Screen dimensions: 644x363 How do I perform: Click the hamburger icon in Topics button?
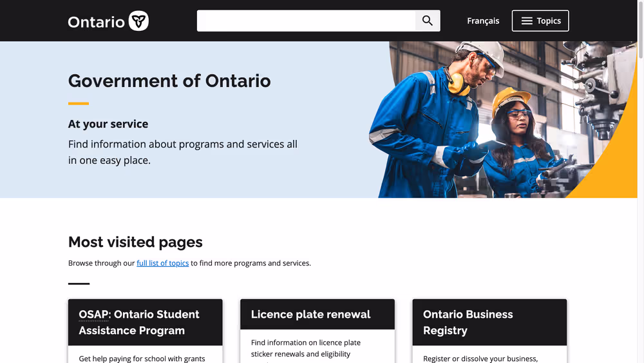pyautogui.click(x=527, y=21)
